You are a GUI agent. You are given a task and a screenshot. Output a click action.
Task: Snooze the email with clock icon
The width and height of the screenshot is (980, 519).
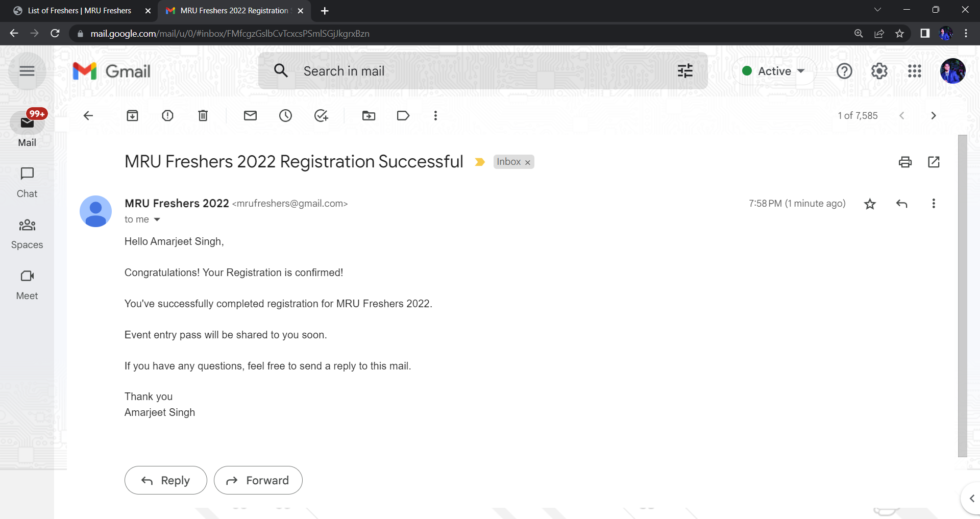coord(285,116)
